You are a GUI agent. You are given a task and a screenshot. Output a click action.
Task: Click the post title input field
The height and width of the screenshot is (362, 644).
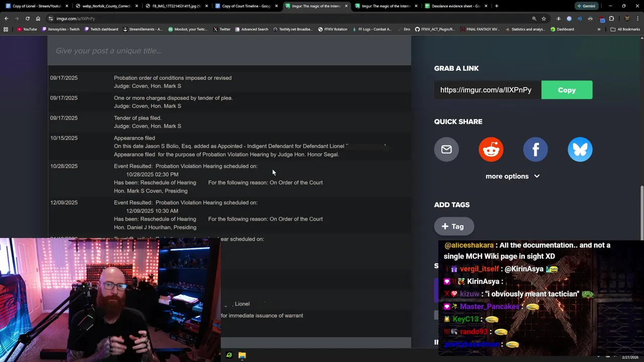[229, 51]
